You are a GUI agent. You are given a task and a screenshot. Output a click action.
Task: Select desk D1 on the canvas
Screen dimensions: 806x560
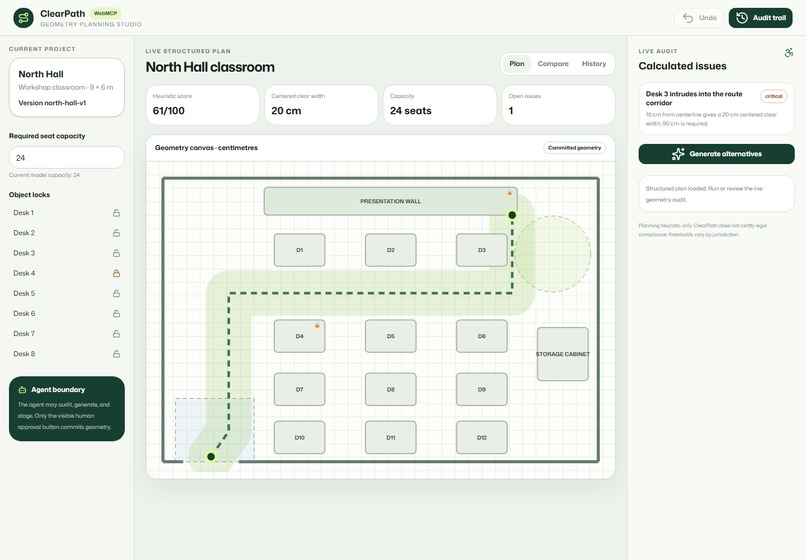(299, 250)
